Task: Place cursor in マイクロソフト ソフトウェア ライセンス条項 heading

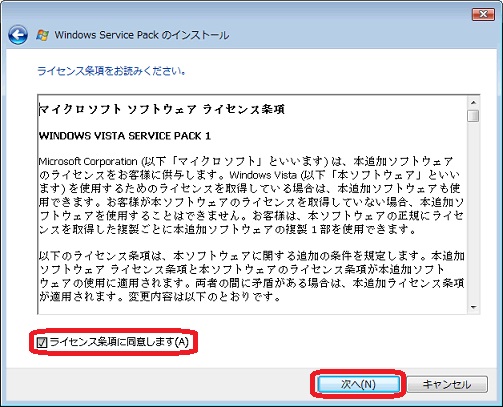Action: pos(162,109)
